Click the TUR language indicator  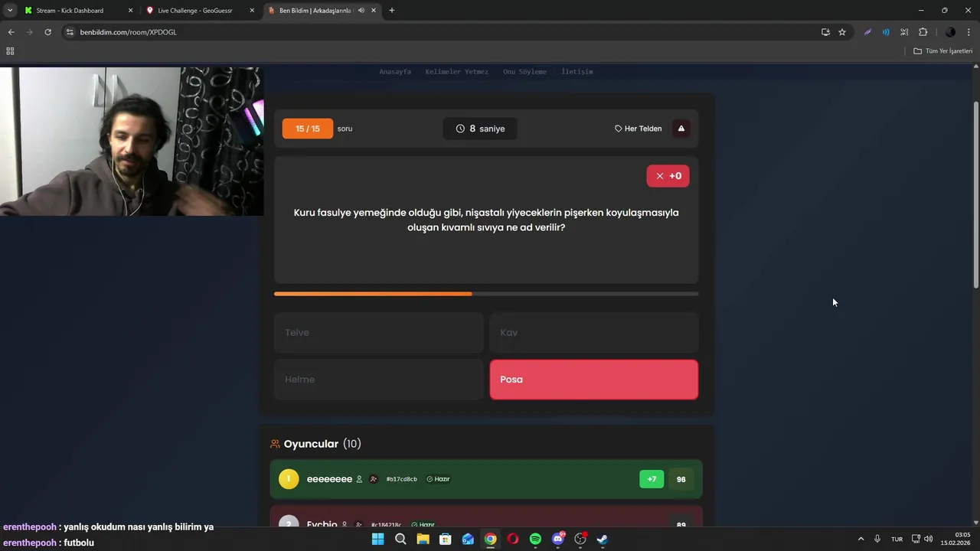click(x=897, y=539)
